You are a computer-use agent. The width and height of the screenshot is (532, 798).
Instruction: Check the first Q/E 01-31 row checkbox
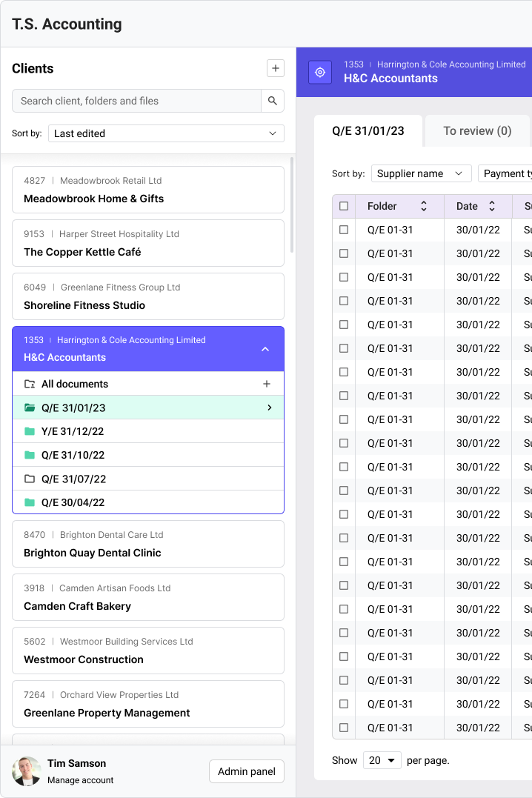pyautogui.click(x=344, y=230)
